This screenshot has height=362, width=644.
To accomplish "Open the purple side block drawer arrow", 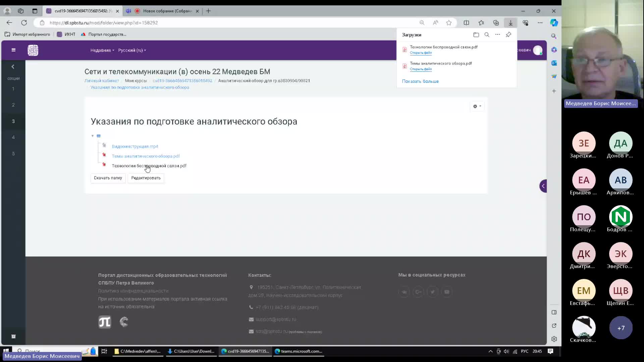I will [x=543, y=186].
